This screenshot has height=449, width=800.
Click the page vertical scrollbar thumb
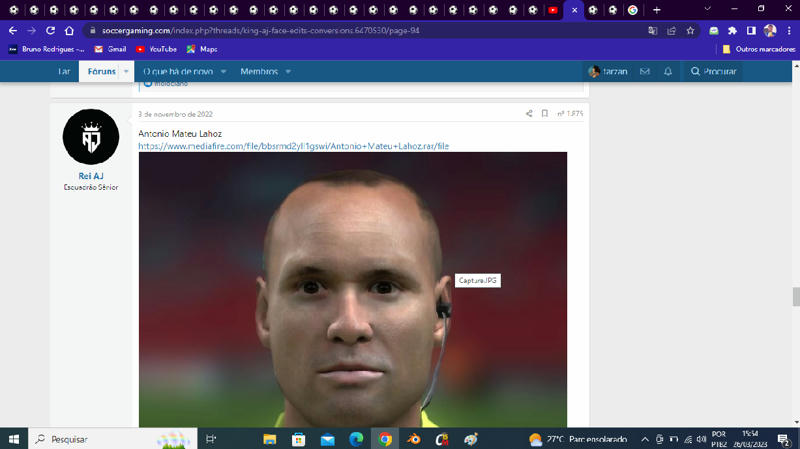796,296
